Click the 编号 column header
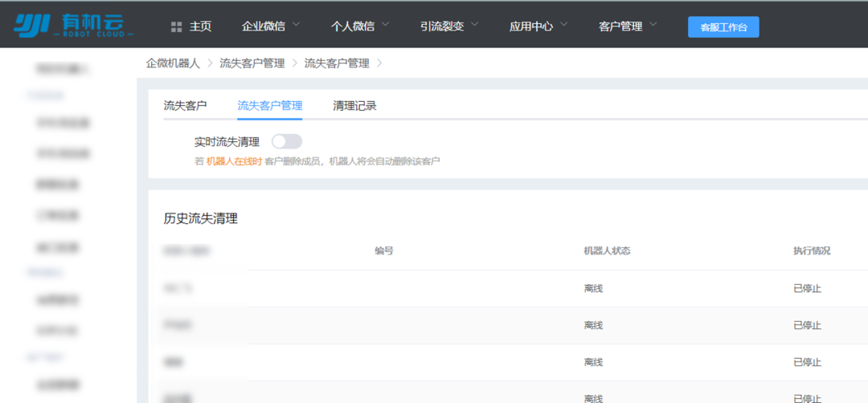The image size is (868, 403). coord(383,250)
